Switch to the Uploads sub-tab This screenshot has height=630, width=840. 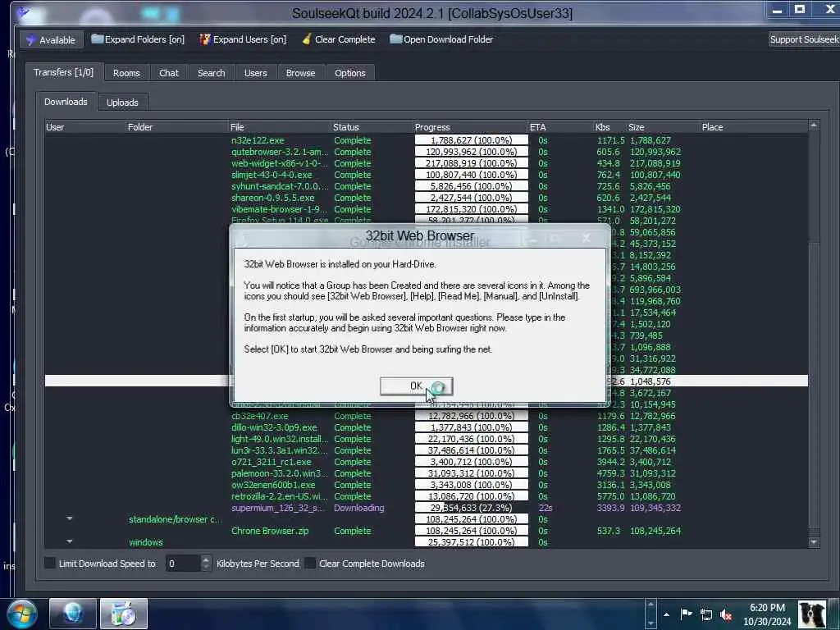[x=122, y=103]
